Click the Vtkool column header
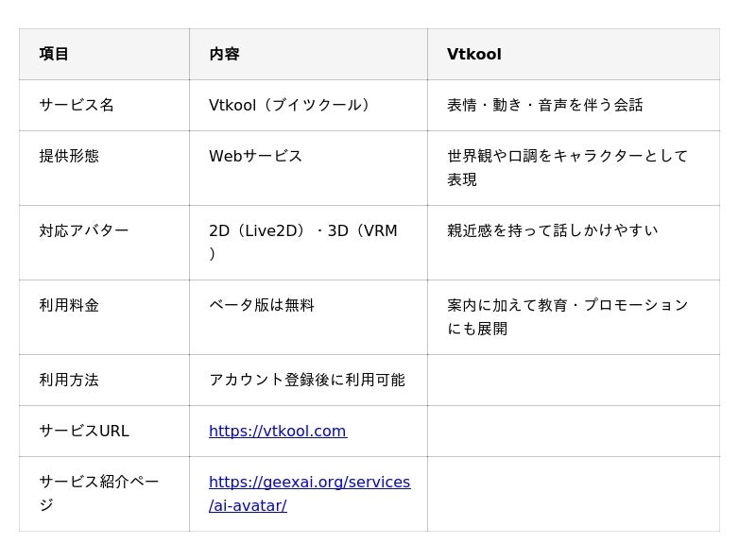756x560 pixels. (x=574, y=54)
